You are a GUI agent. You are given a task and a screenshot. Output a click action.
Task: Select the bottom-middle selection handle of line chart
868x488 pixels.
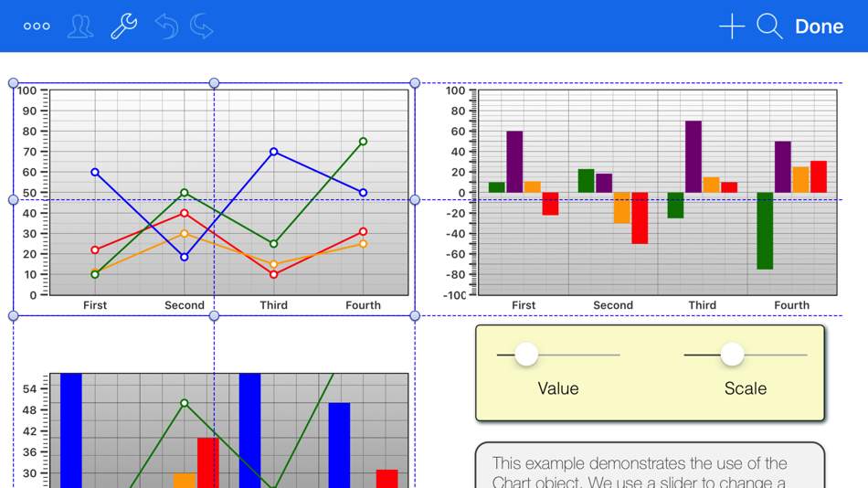pyautogui.click(x=214, y=315)
